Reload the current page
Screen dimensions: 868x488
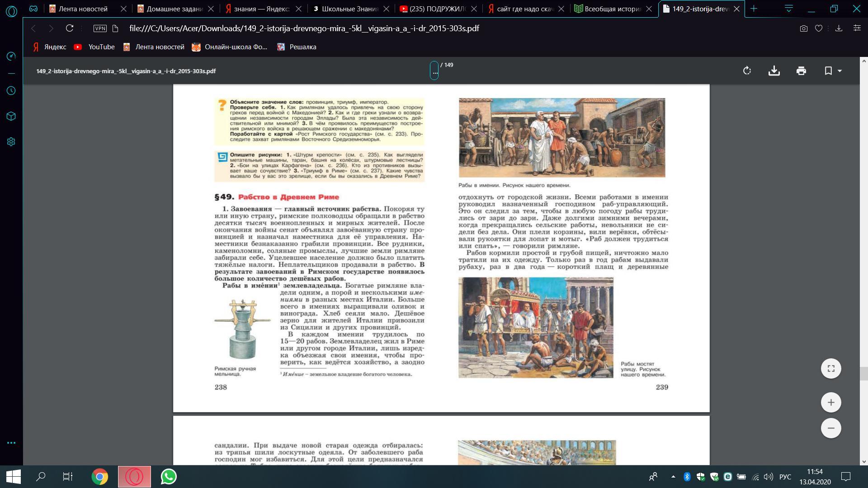70,28
